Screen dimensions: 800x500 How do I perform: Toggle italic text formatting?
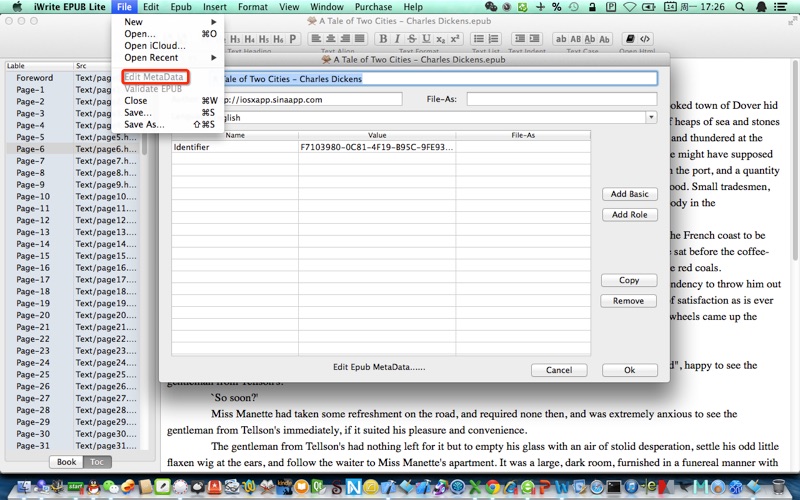click(397, 39)
